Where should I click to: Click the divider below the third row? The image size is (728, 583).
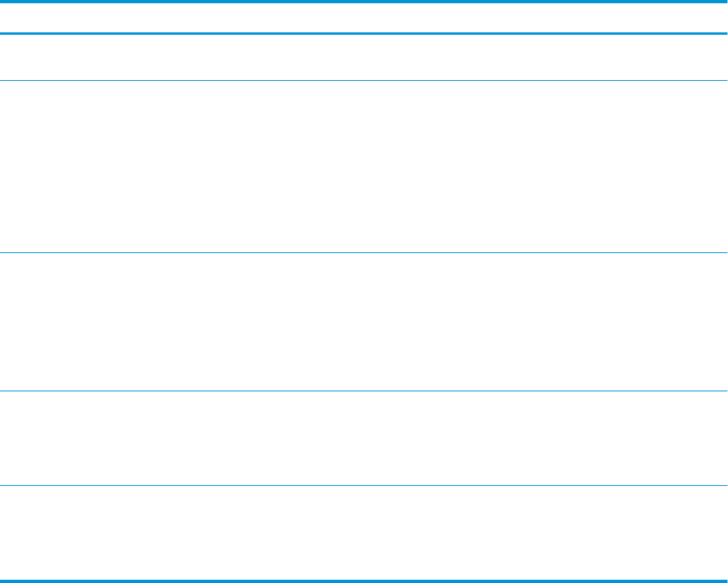364,393
